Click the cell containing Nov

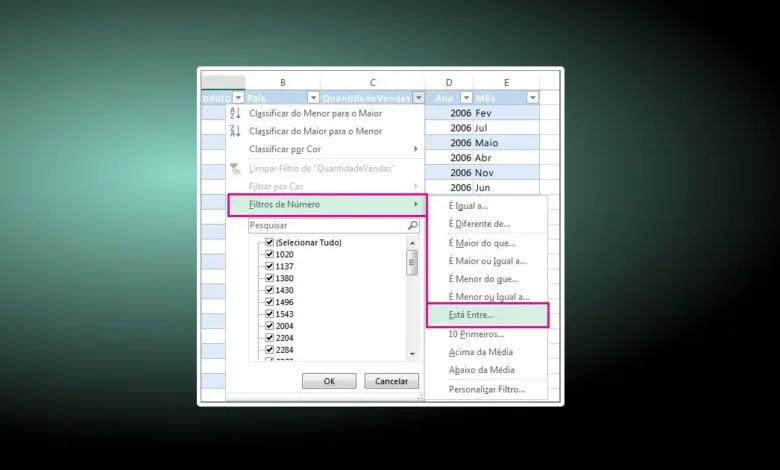point(506,173)
